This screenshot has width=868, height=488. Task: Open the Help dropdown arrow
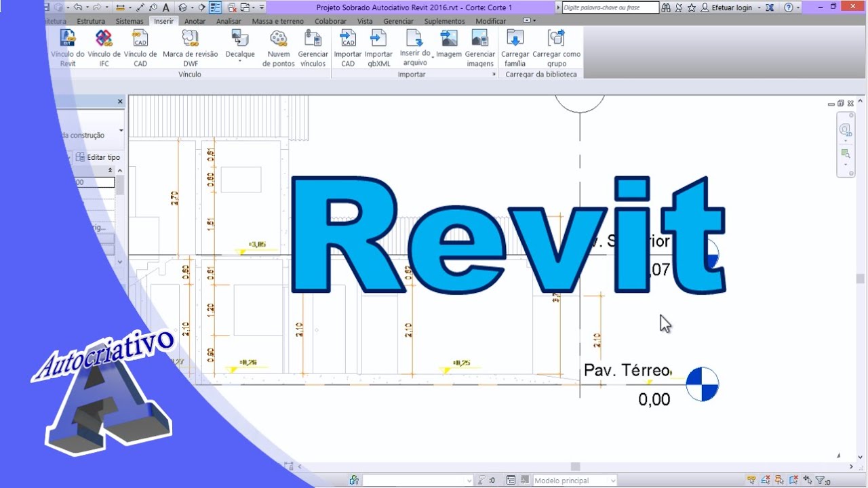point(798,8)
